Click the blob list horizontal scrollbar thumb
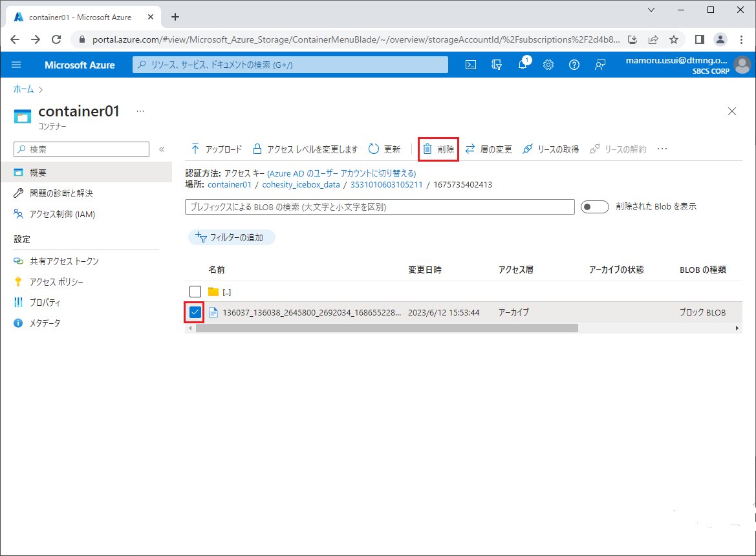 (x=387, y=328)
